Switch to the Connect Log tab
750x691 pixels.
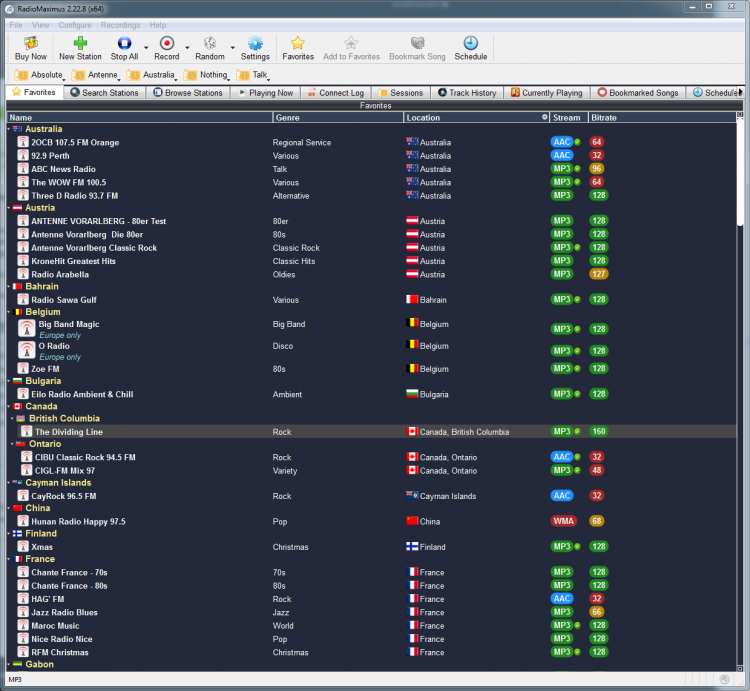point(336,93)
